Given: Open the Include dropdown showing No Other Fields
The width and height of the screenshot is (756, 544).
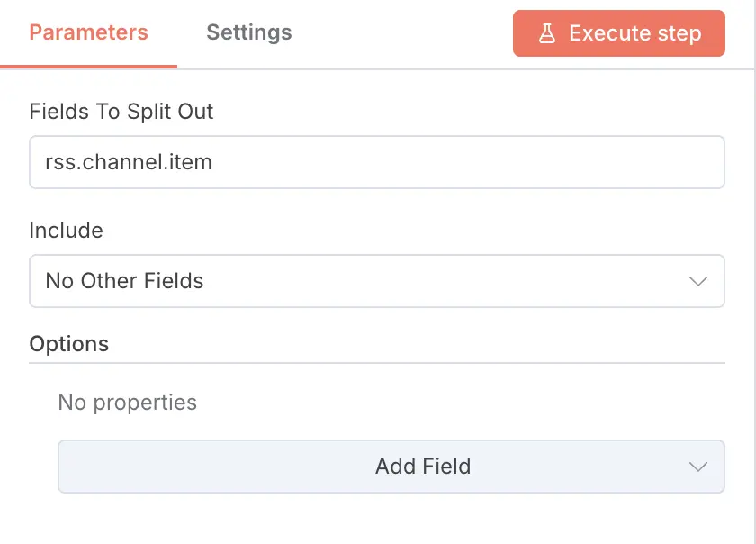Looking at the screenshot, I should (x=377, y=281).
